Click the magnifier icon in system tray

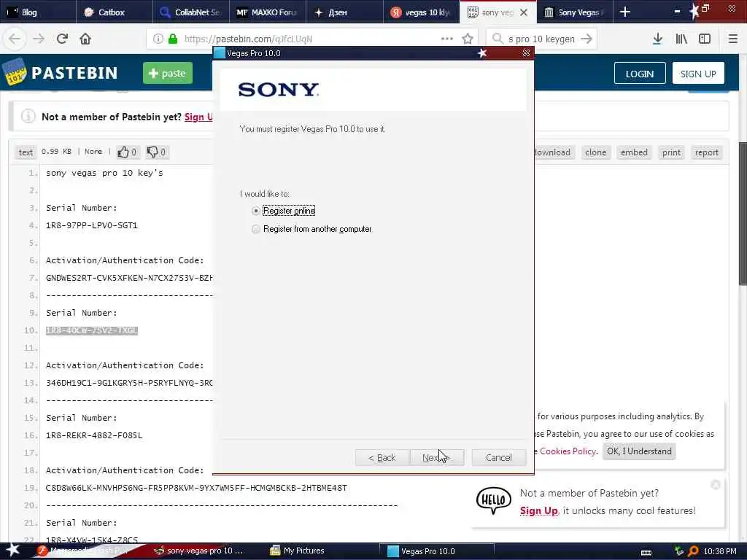click(x=693, y=551)
